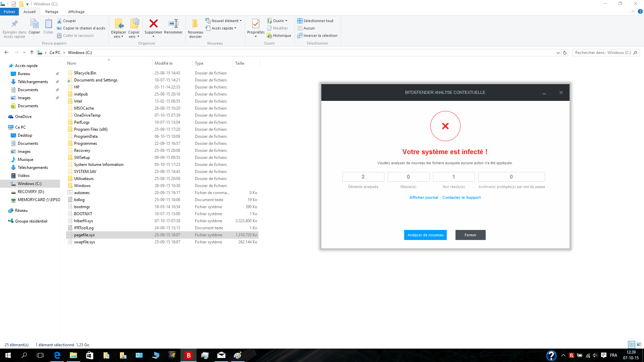Click Historique in Ouvrir group
Viewport: 644px width, 362px height.
[x=279, y=36]
